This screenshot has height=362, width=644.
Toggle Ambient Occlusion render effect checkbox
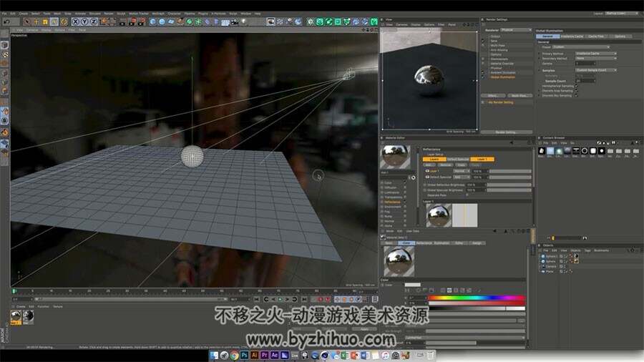483,73
